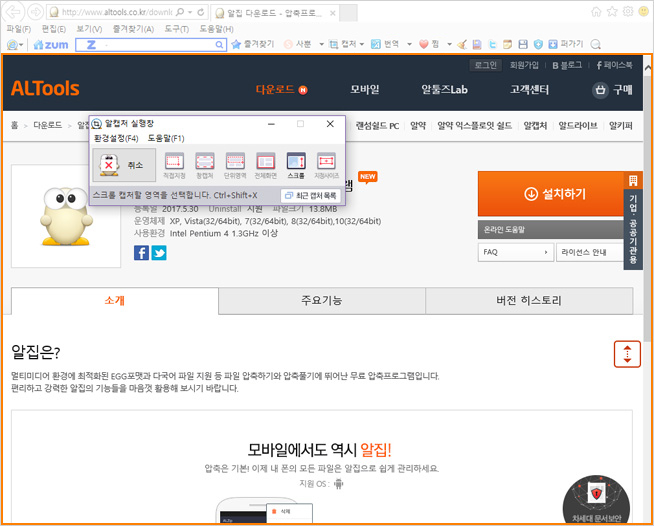Click the zum search magnifier button
654x526 pixels.
(219, 45)
